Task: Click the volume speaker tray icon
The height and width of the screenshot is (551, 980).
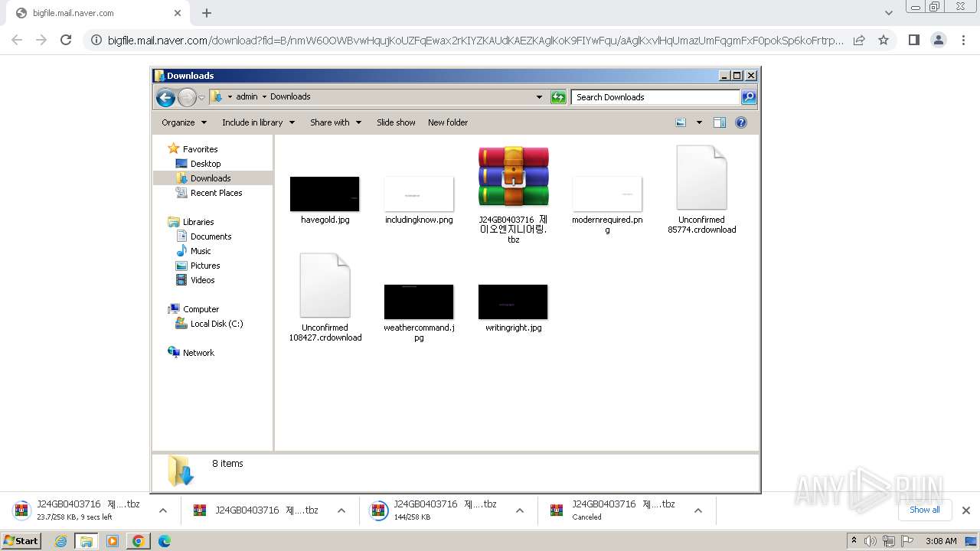Action: click(871, 541)
